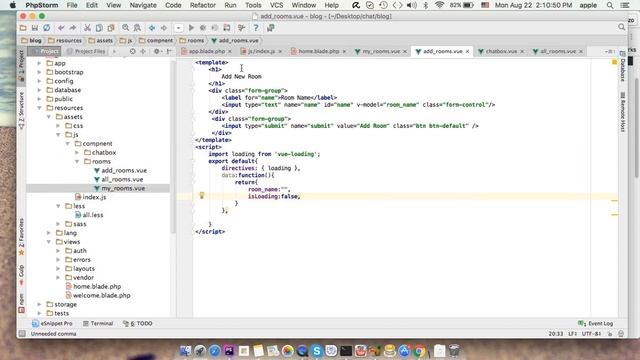Collapse the resources folder
Viewport: 640px width, 360px height.
pyautogui.click(x=40, y=108)
